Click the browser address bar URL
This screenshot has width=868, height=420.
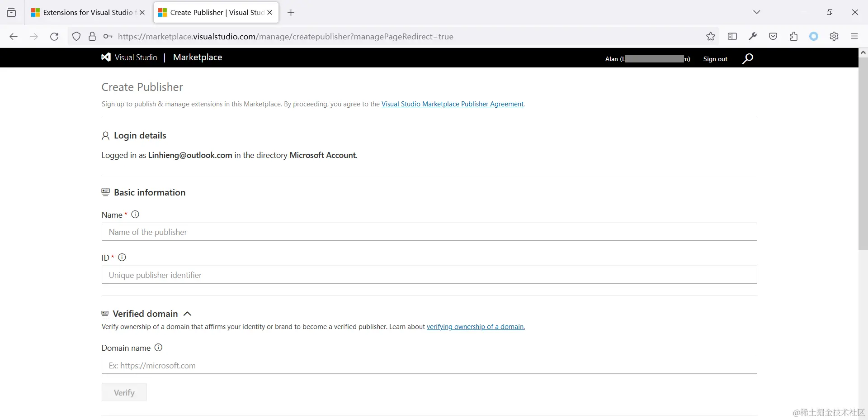[286, 37]
